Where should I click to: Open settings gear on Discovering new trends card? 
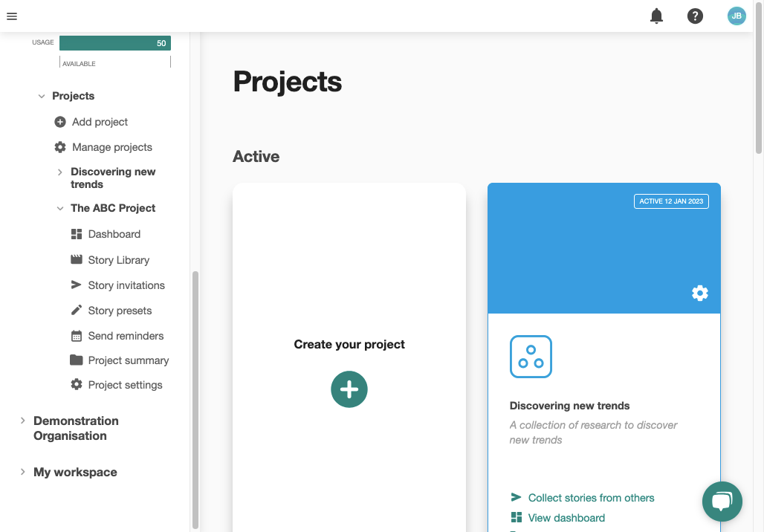point(699,293)
